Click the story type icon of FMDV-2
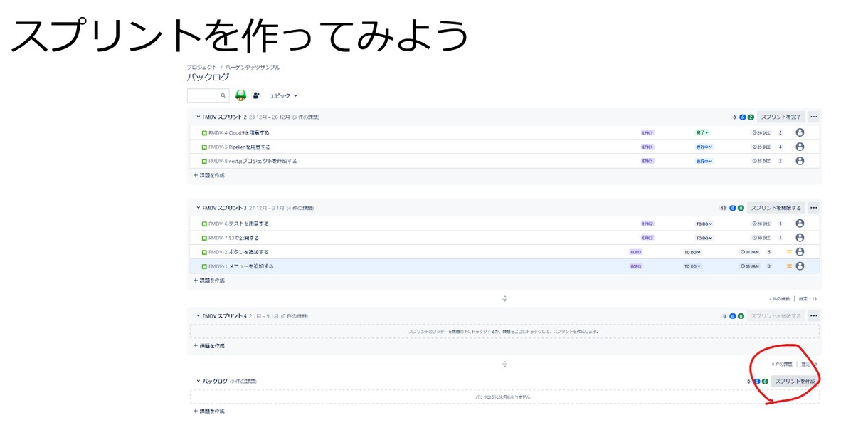Viewport: 868px width, 435px height. [204, 252]
